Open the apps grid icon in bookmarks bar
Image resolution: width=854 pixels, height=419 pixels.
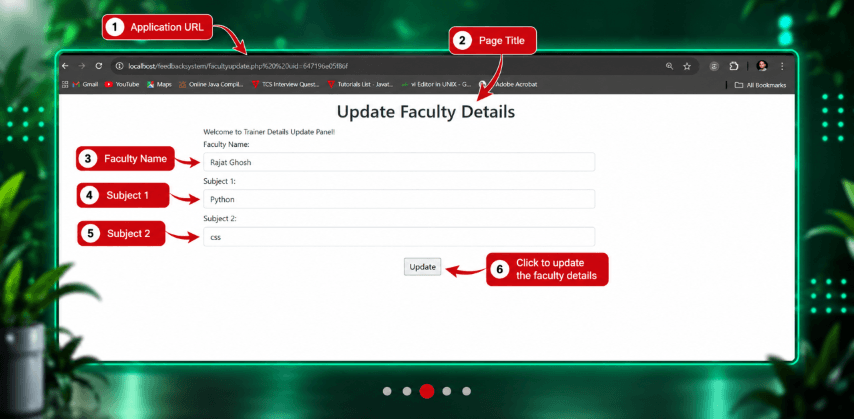tap(65, 84)
